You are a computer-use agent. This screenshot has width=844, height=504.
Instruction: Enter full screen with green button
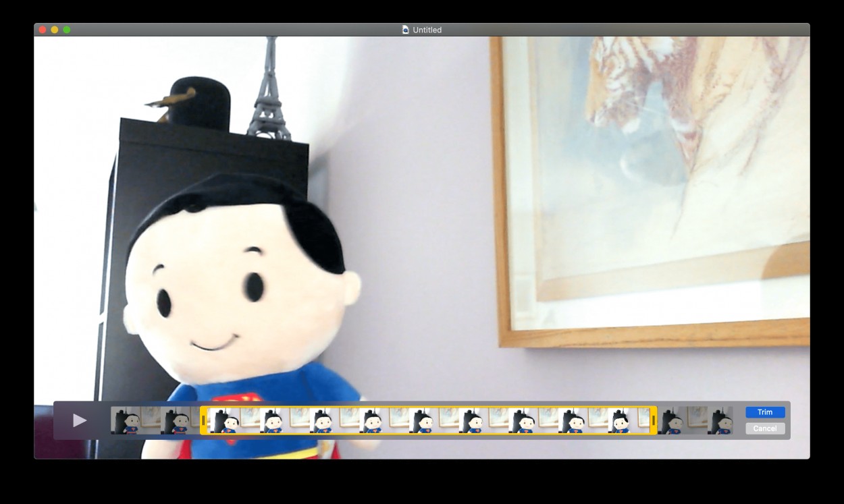pyautogui.click(x=67, y=30)
